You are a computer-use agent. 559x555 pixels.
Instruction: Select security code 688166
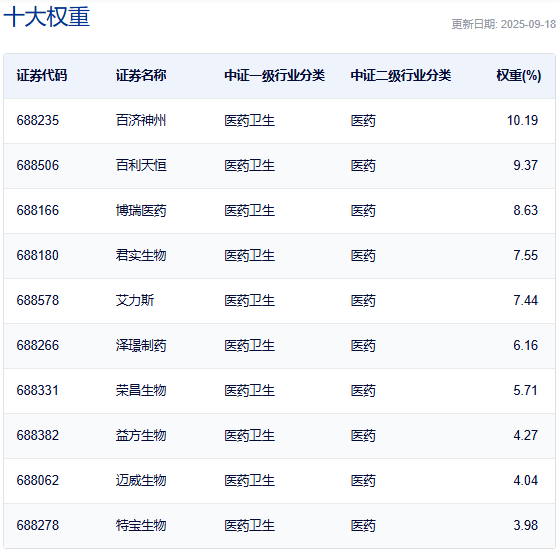pos(37,210)
